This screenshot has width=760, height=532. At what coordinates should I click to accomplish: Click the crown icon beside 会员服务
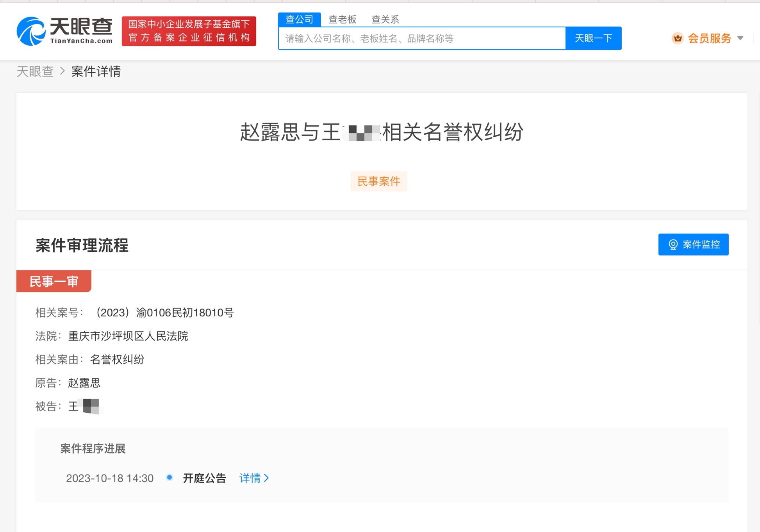tap(678, 38)
